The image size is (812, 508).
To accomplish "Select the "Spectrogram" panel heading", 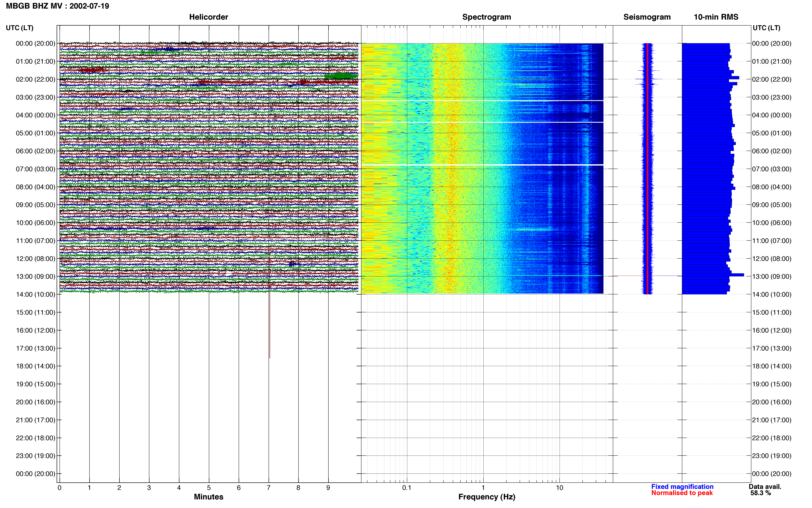I will point(487,17).
